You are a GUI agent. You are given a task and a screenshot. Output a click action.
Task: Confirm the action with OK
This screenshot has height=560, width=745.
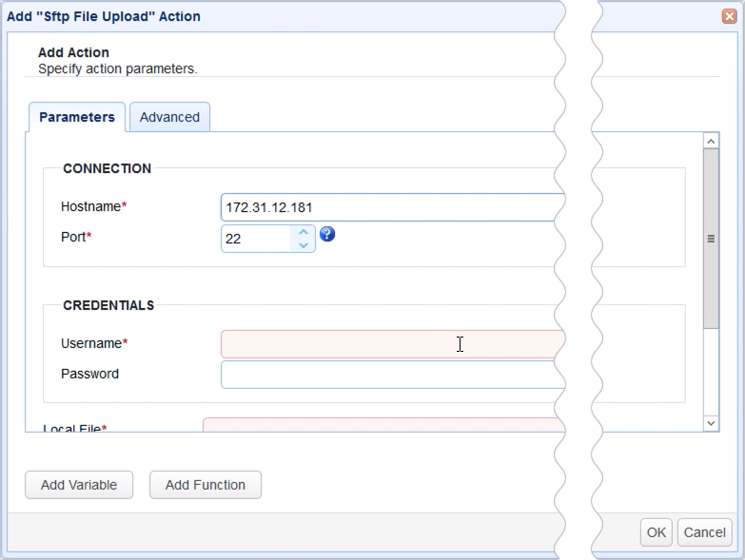(x=657, y=532)
